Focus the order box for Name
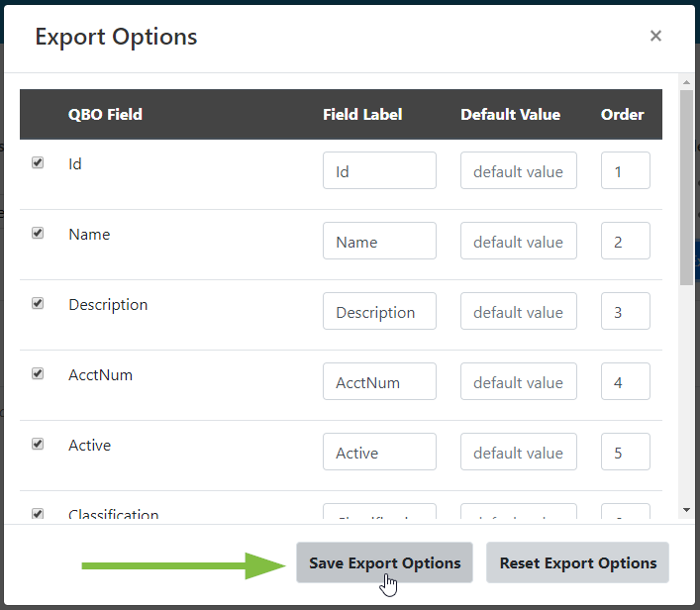This screenshot has height=610, width=700. 625,241
